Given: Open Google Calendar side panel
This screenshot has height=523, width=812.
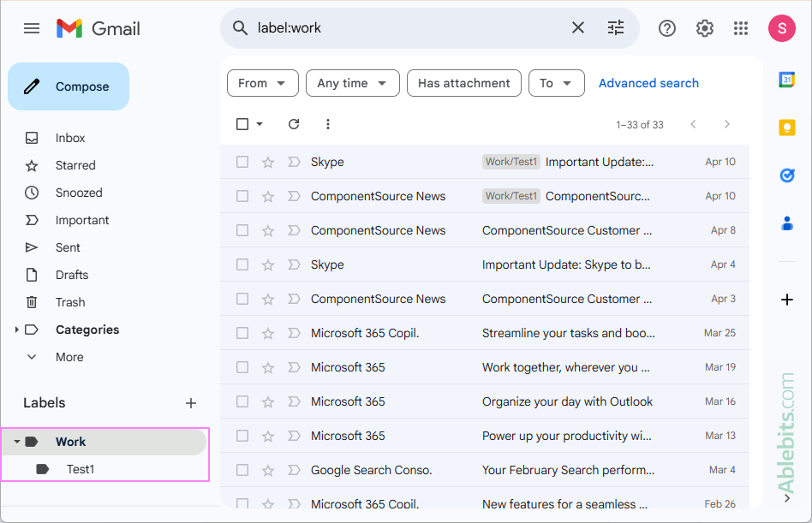Looking at the screenshot, I should click(786, 80).
